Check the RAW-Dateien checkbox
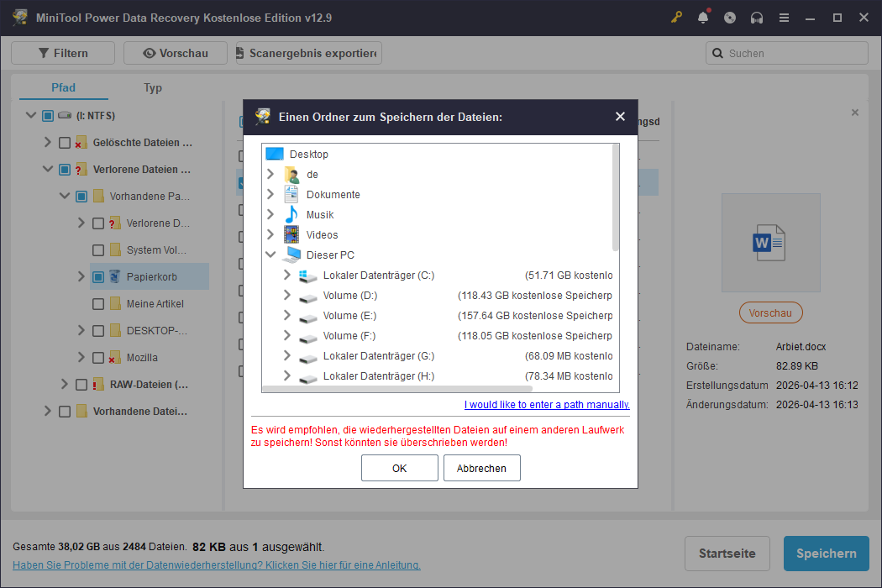This screenshot has width=882, height=588. [81, 385]
